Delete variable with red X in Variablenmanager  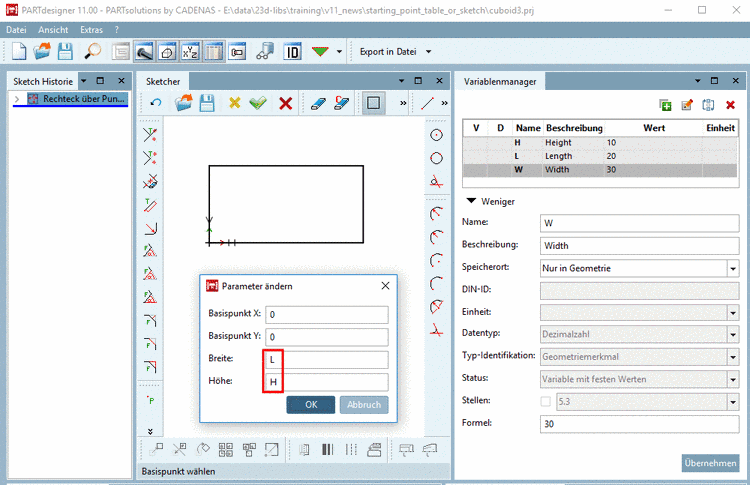730,105
